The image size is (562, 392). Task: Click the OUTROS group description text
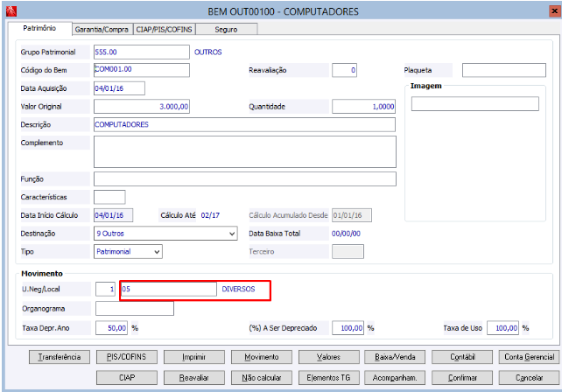207,52
